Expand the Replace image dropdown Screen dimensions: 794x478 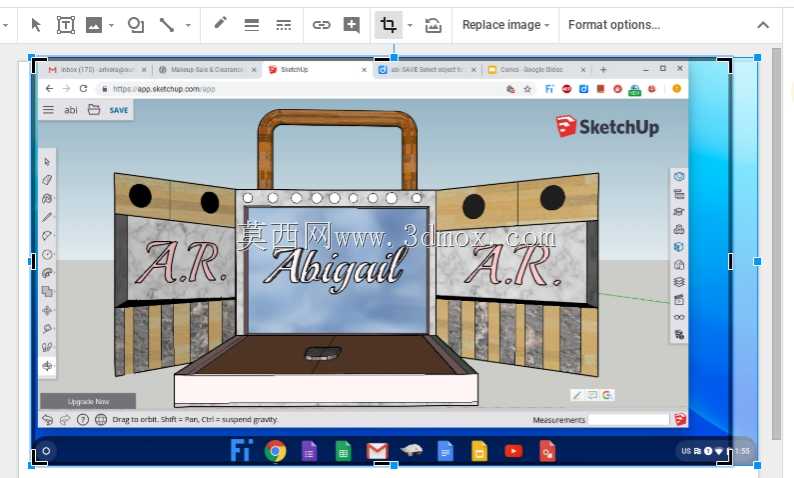[x=505, y=25]
